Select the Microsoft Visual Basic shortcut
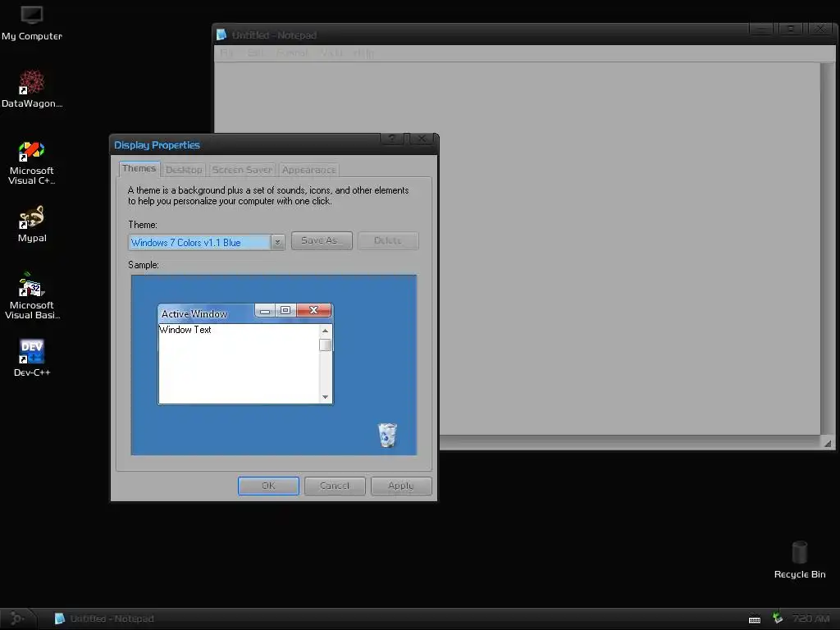 [x=32, y=296]
